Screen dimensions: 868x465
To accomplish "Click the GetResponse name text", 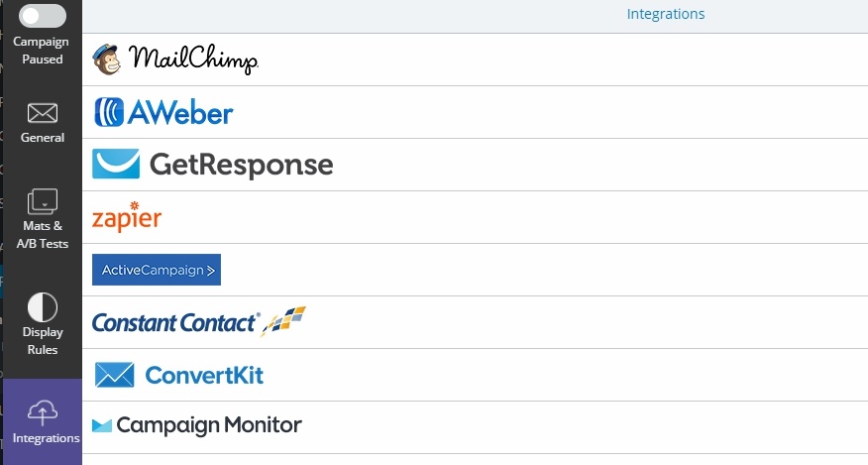I will coord(242,165).
